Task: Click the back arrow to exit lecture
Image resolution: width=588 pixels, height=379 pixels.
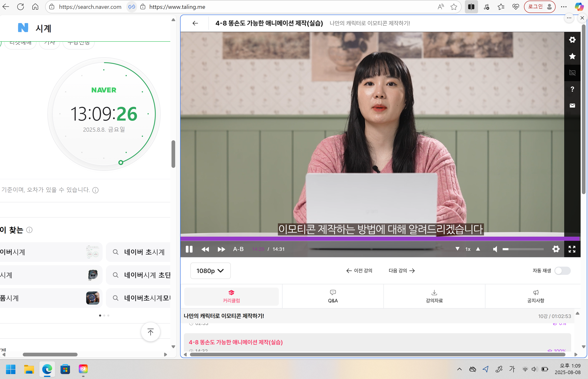Action: point(195,23)
